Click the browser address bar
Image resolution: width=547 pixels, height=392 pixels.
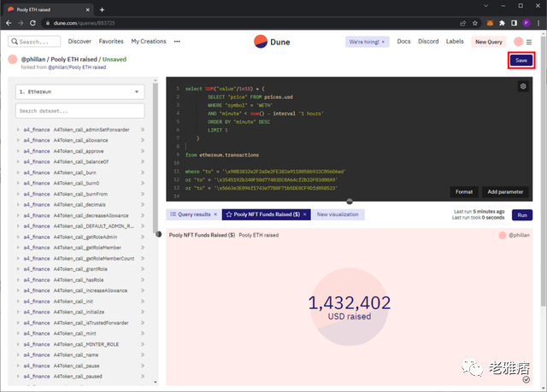tap(251, 23)
